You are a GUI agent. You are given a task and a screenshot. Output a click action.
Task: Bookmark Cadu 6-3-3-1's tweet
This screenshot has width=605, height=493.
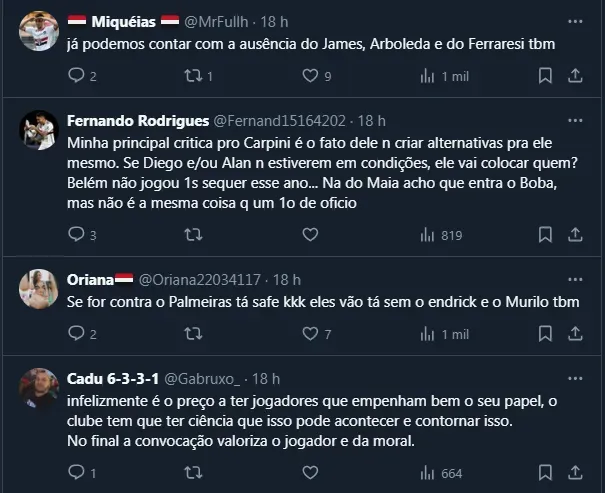(545, 473)
